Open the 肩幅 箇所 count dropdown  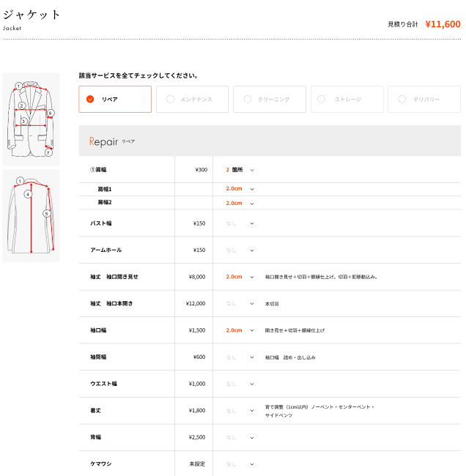point(240,170)
